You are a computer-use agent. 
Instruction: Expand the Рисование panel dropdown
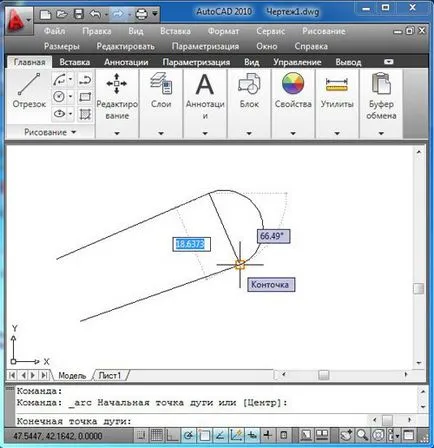click(74, 132)
